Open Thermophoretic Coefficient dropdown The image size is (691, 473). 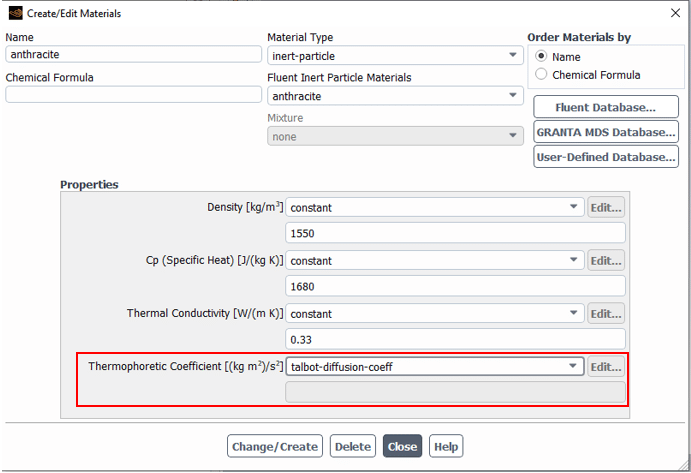[435, 367]
